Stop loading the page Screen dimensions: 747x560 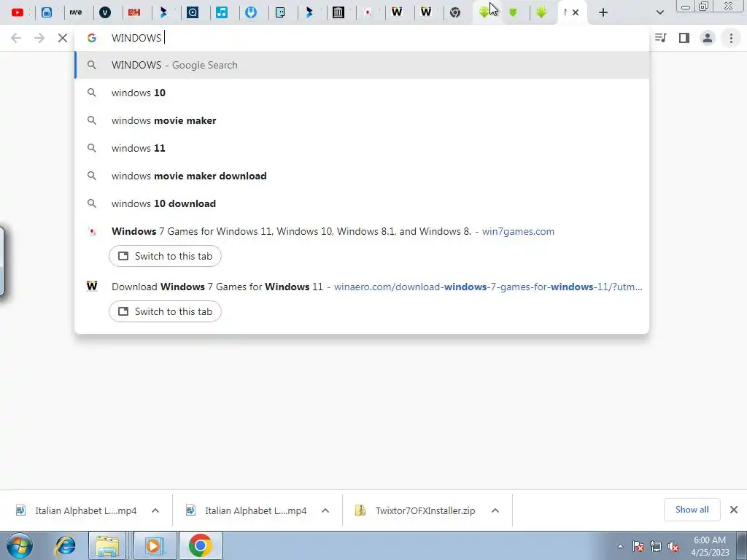(x=63, y=38)
